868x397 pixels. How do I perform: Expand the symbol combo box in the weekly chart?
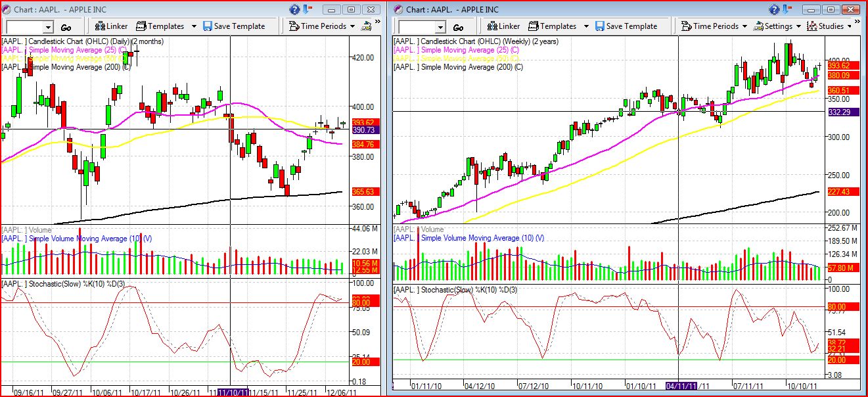pyautogui.click(x=440, y=27)
